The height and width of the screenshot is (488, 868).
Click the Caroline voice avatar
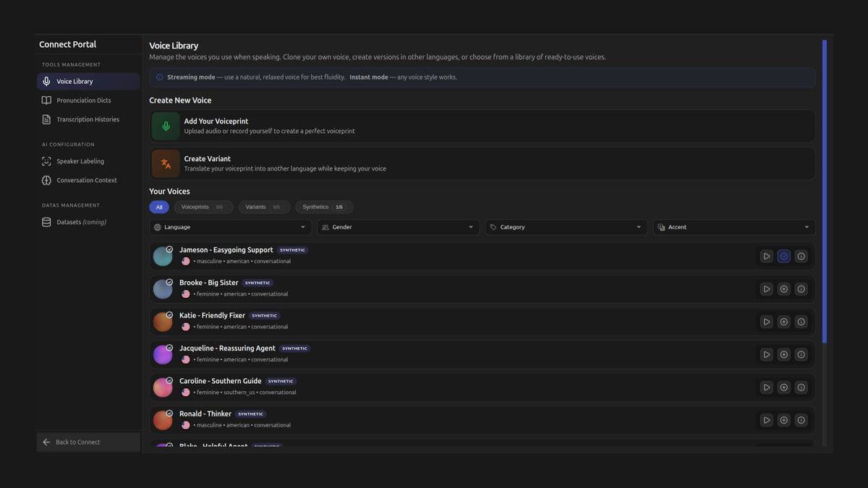point(163,388)
